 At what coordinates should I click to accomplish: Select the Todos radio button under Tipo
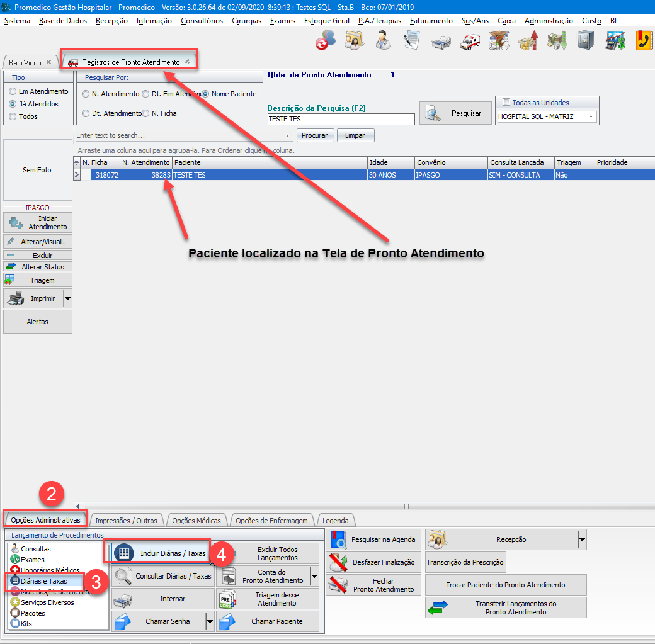(x=13, y=116)
